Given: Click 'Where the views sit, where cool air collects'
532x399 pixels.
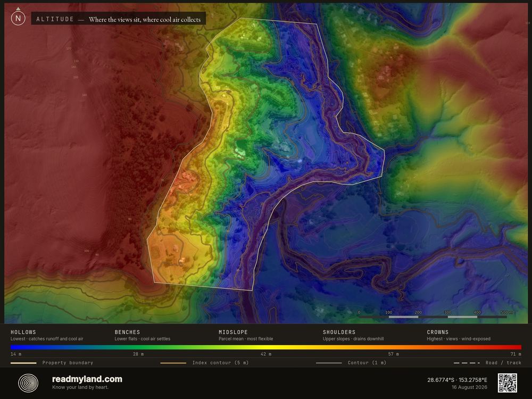Looking at the screenshot, I should point(145,20).
